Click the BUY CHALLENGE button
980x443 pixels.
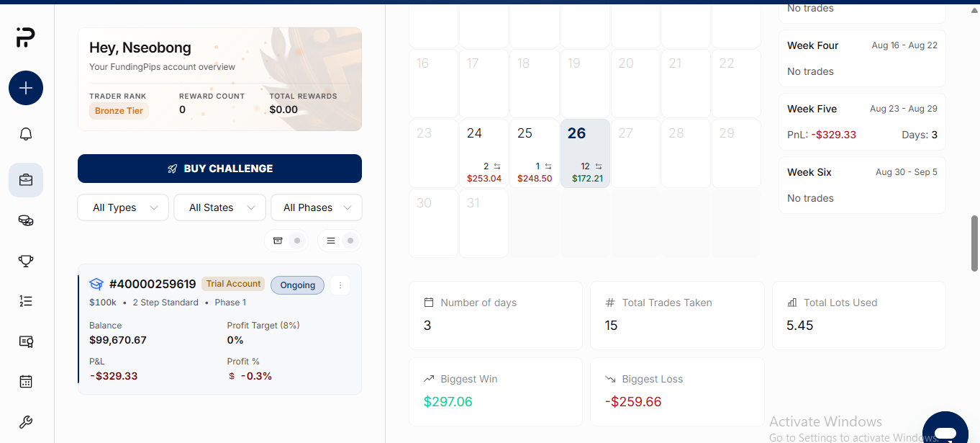tap(219, 169)
